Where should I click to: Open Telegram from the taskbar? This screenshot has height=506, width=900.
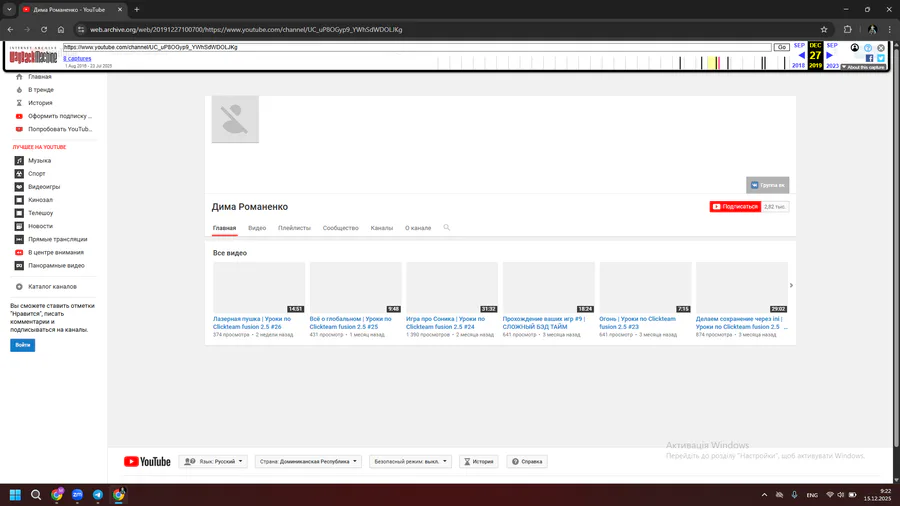pos(98,495)
